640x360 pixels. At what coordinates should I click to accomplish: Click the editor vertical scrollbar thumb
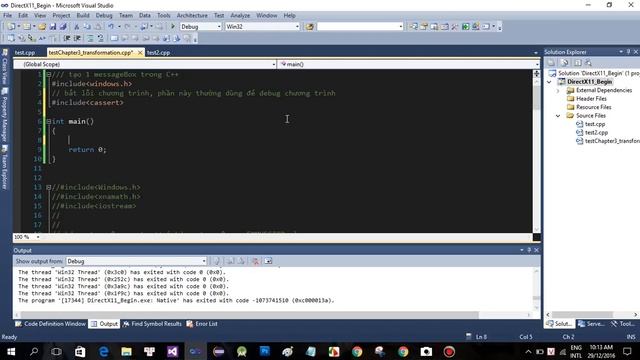coord(536,97)
